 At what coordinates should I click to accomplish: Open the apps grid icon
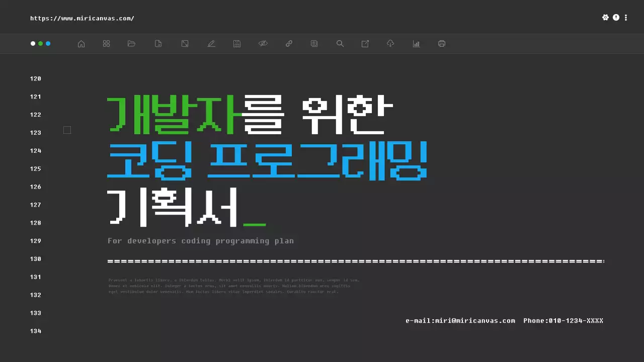[106, 43]
